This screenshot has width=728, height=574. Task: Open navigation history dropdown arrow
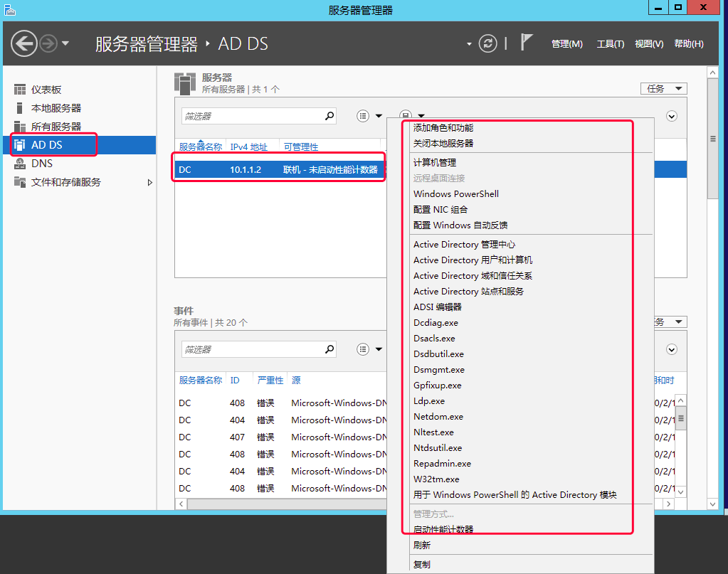pyautogui.click(x=65, y=43)
